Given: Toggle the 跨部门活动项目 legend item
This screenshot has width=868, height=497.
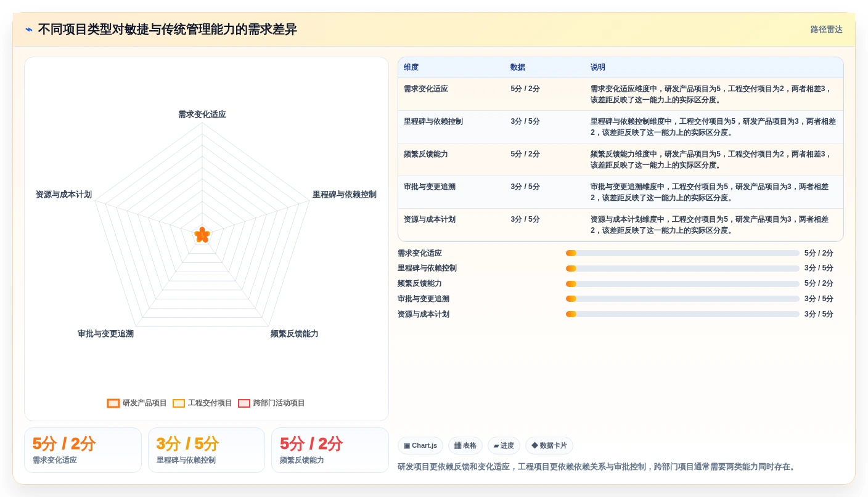Looking at the screenshot, I should 271,403.
